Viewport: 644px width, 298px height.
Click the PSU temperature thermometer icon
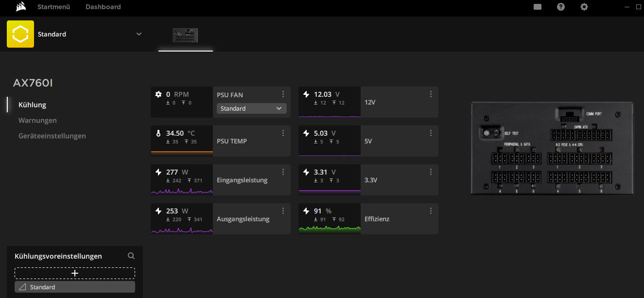coord(158,133)
